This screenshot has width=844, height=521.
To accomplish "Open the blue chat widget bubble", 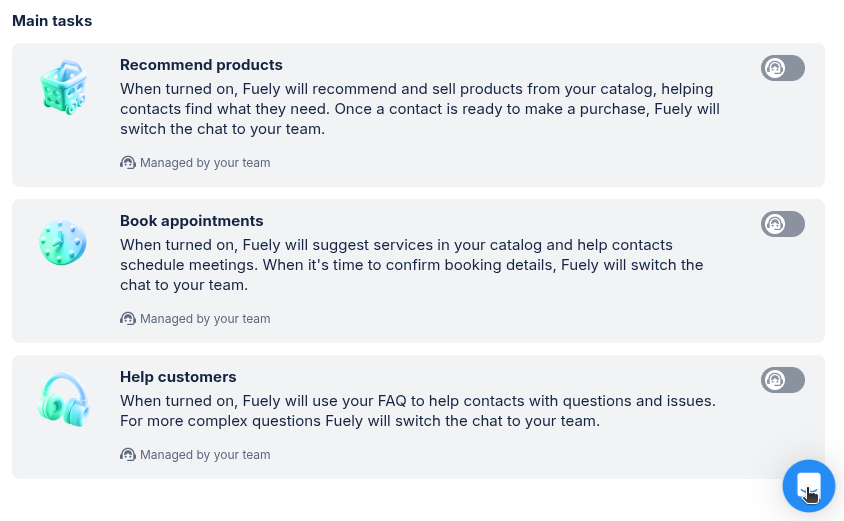I will point(808,486).
